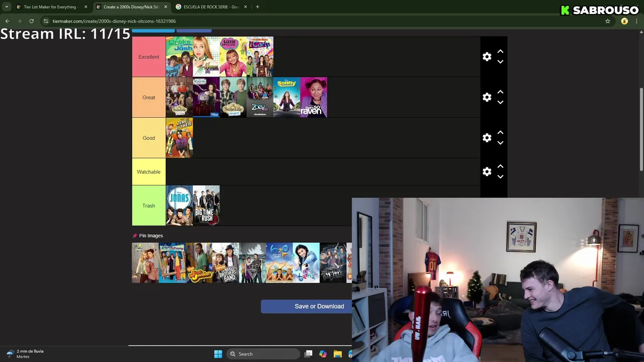Open File Explorer from taskbar
The height and width of the screenshot is (362, 644).
338,354
